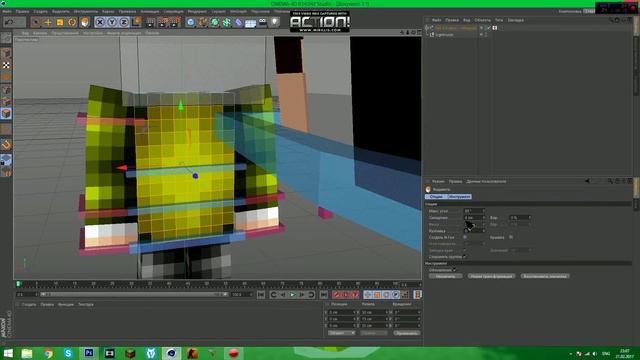Open the Создать menu in main menu bar
This screenshot has width=640, height=360.
tap(40, 11)
